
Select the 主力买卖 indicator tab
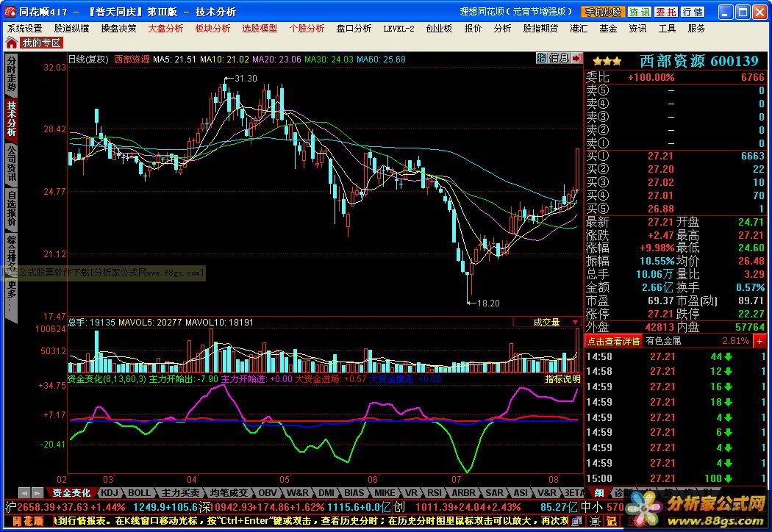click(180, 492)
